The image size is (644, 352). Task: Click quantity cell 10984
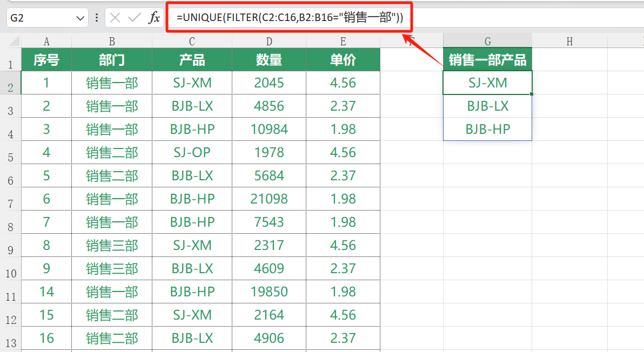pyautogui.click(x=269, y=129)
